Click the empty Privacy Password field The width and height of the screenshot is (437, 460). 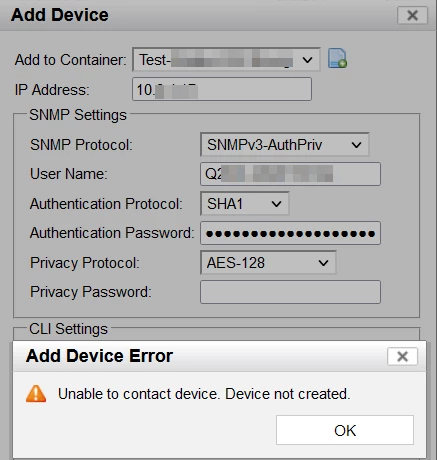point(290,292)
